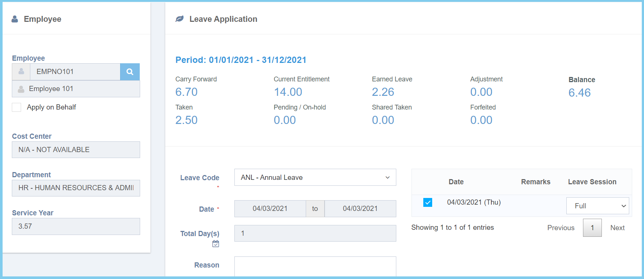Go to the Next page
Viewport: 644px width, 279px height.
(617, 228)
